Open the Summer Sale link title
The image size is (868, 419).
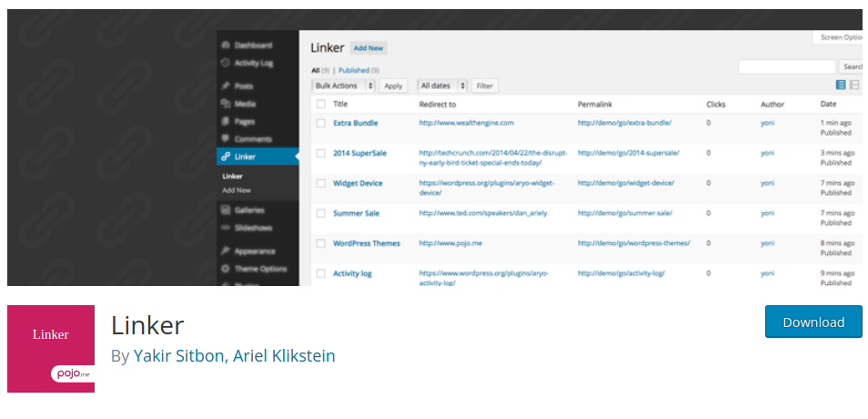click(x=356, y=213)
